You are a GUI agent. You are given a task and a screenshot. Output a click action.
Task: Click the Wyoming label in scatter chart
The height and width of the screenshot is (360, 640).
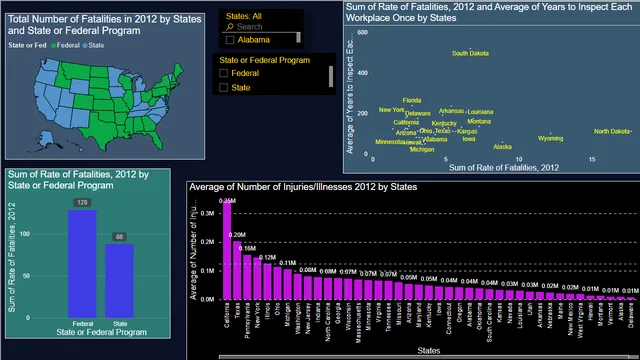tap(550, 138)
